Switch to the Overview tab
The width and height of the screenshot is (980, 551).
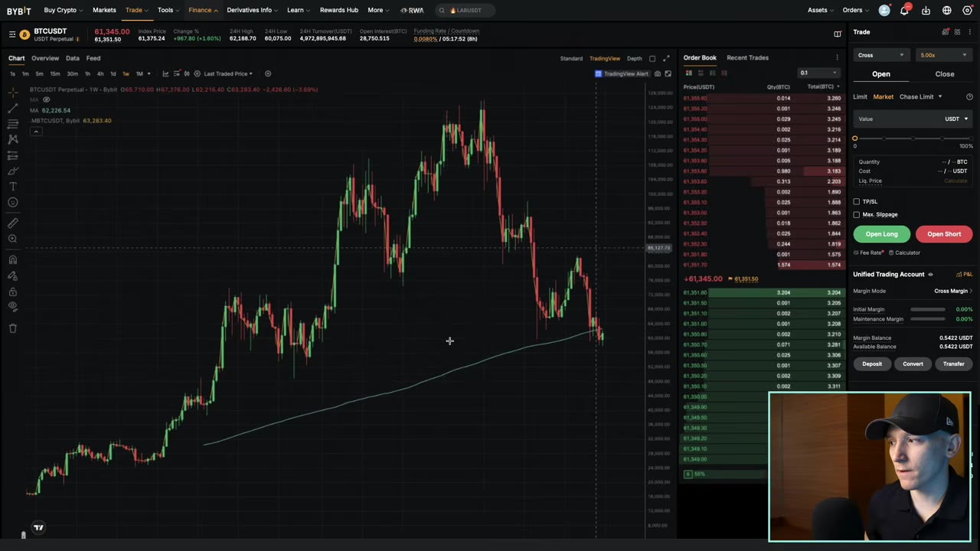pyautogui.click(x=44, y=58)
